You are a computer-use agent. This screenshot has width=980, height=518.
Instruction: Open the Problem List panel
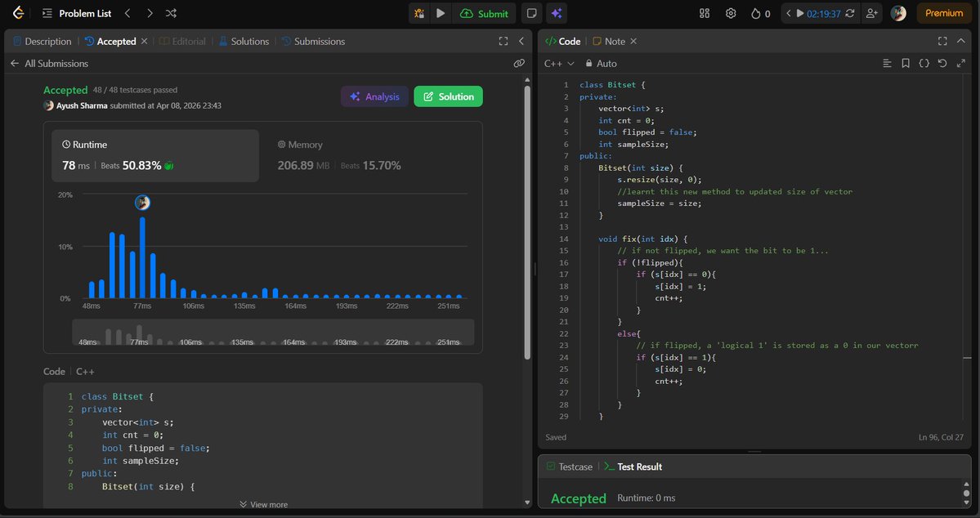tap(77, 13)
